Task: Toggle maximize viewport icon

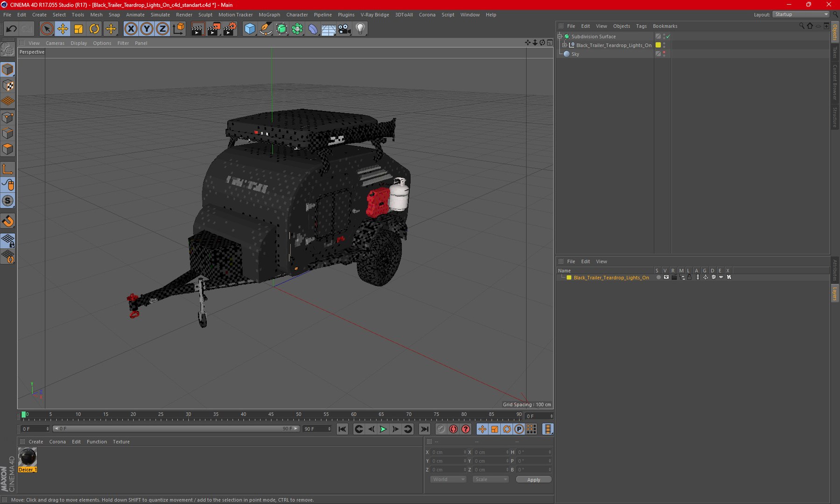Action: (x=550, y=42)
